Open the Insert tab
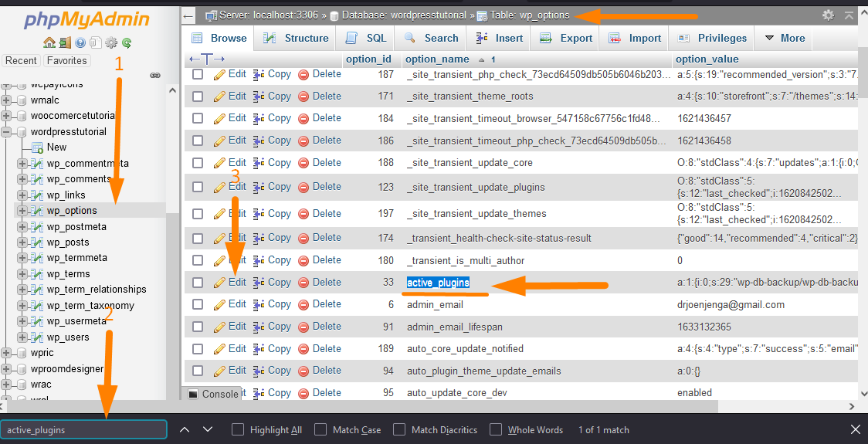 click(500, 38)
